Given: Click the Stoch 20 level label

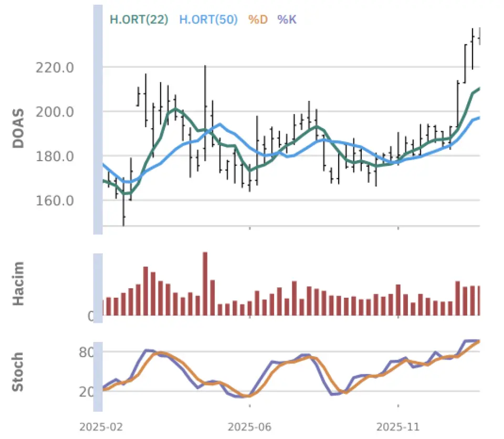Looking at the screenshot, I should click(88, 391).
